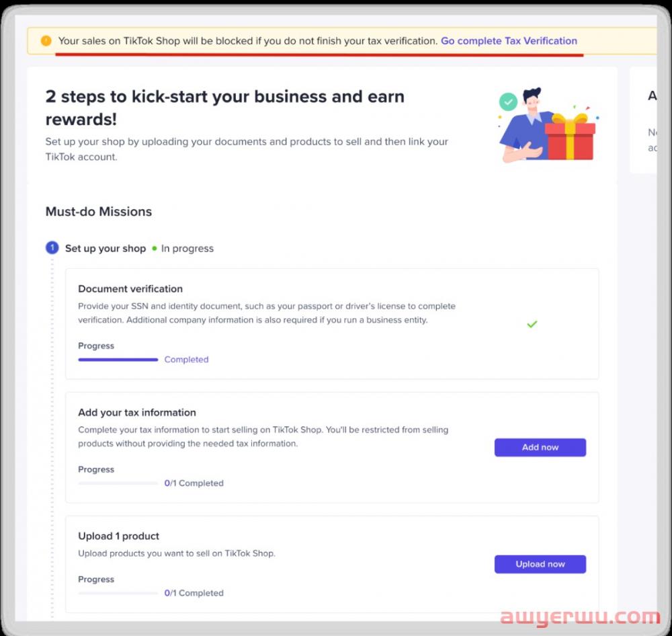Open the Go complete Tax Verification link
This screenshot has height=636, width=672.
point(509,41)
